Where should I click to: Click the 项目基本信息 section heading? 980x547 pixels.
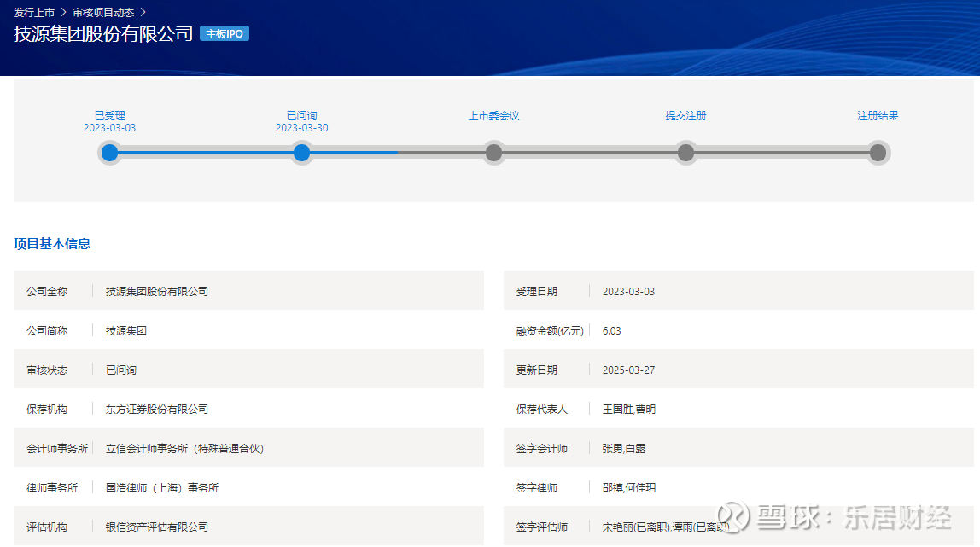52,243
